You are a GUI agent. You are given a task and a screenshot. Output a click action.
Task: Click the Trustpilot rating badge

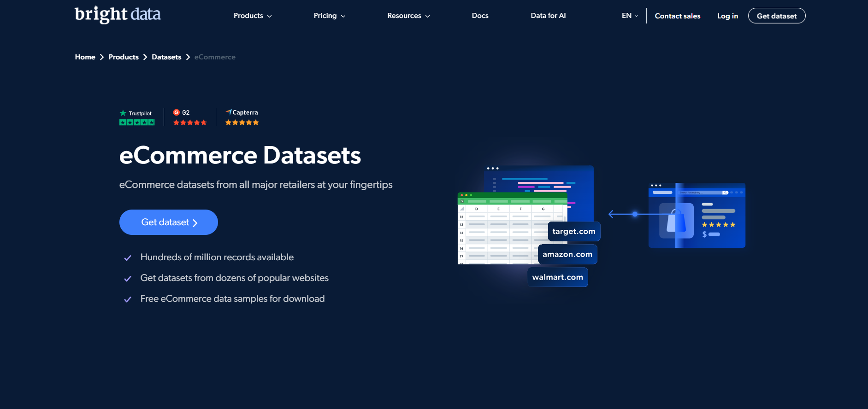click(x=137, y=118)
